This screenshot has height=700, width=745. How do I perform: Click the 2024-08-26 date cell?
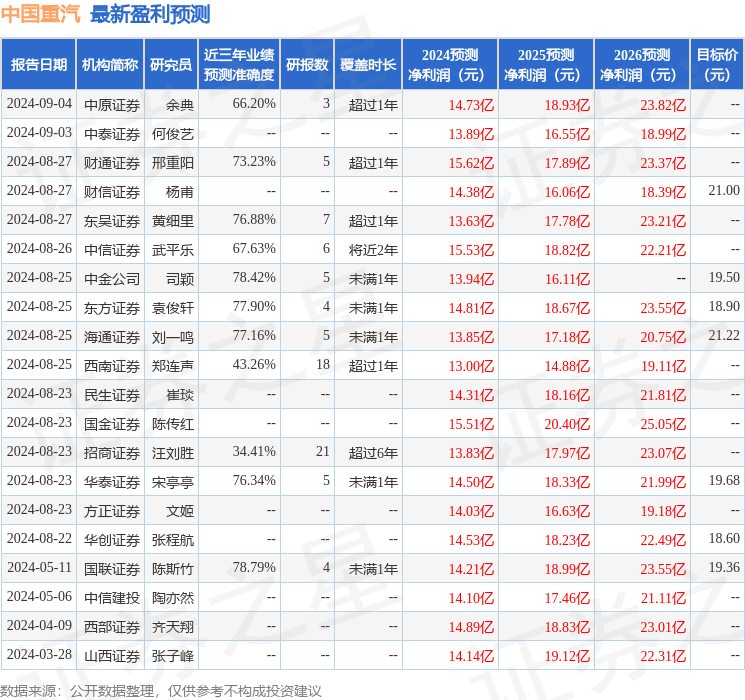[x=39, y=249]
